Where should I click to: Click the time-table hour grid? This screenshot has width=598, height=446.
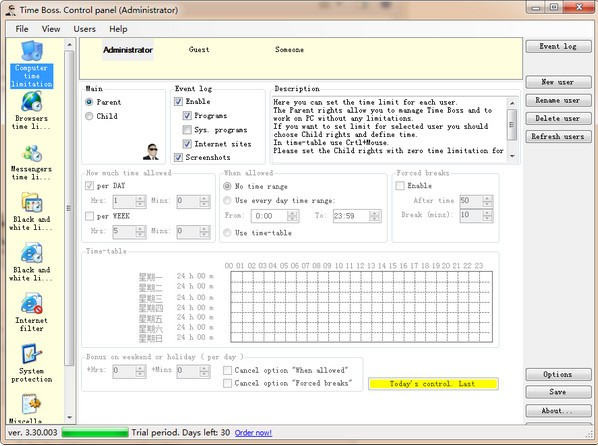tap(362, 306)
